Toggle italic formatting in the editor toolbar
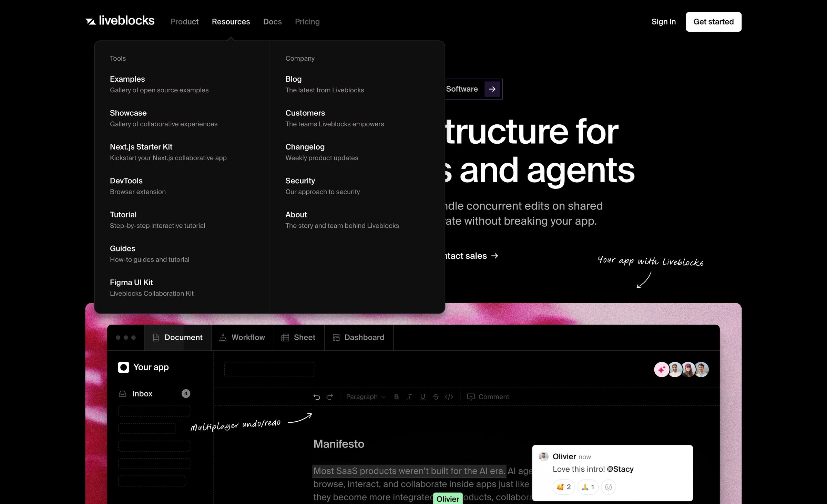 click(x=409, y=397)
